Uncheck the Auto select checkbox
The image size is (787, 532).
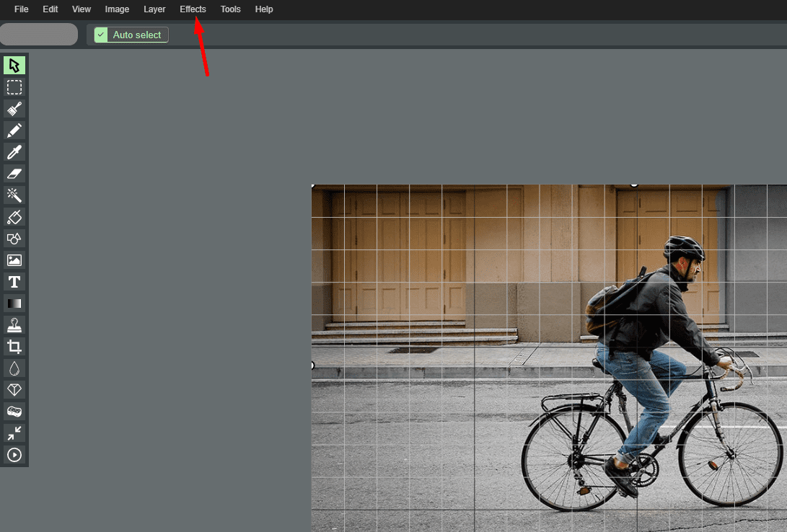coord(101,35)
